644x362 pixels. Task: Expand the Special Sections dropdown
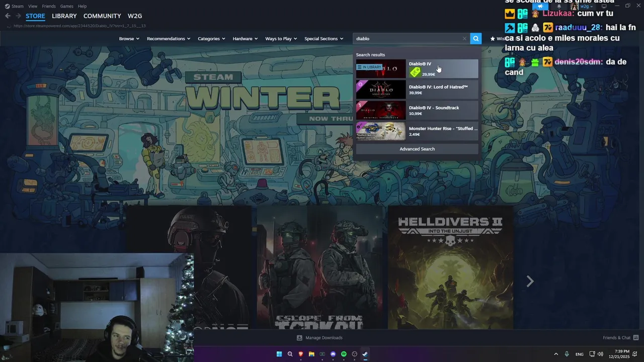324,39
